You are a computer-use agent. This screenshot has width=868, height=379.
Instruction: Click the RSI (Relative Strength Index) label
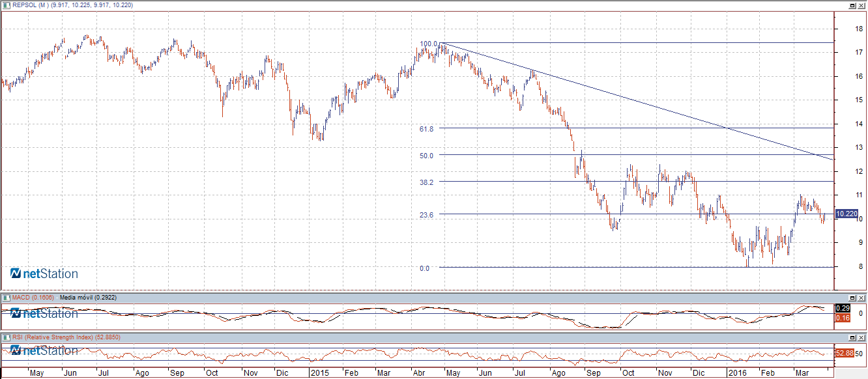(x=53, y=337)
